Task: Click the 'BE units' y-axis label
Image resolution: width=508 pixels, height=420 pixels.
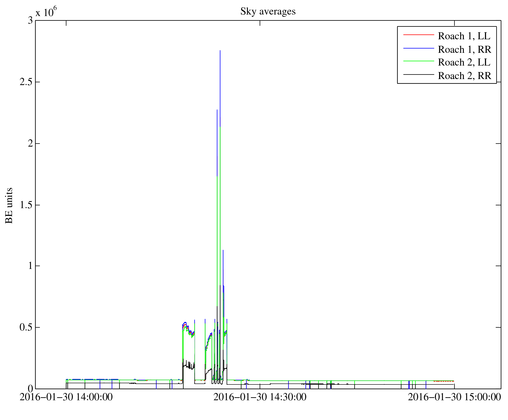Action: 9,205
